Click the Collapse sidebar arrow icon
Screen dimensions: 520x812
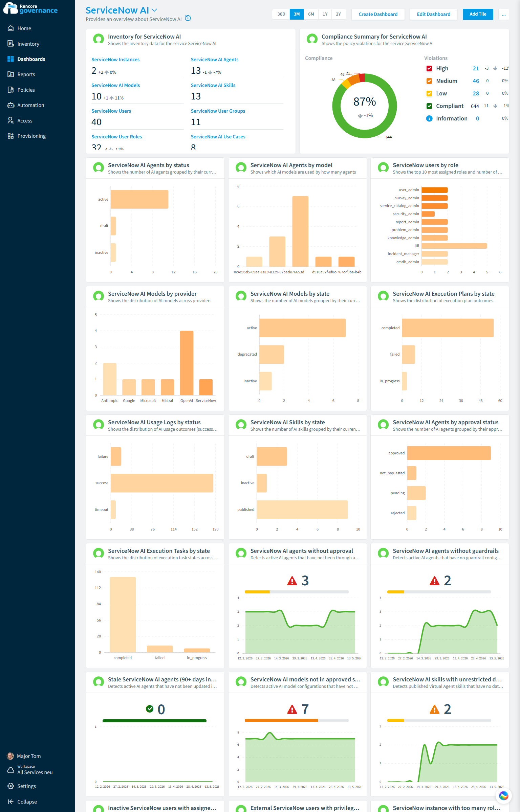tap(10, 802)
